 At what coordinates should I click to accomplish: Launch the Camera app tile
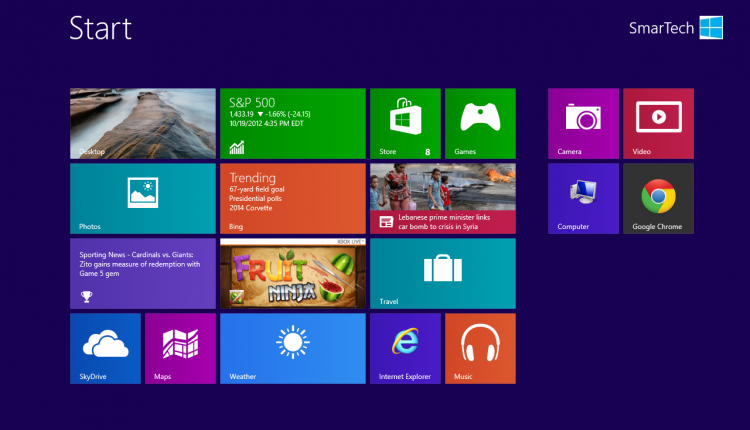584,123
